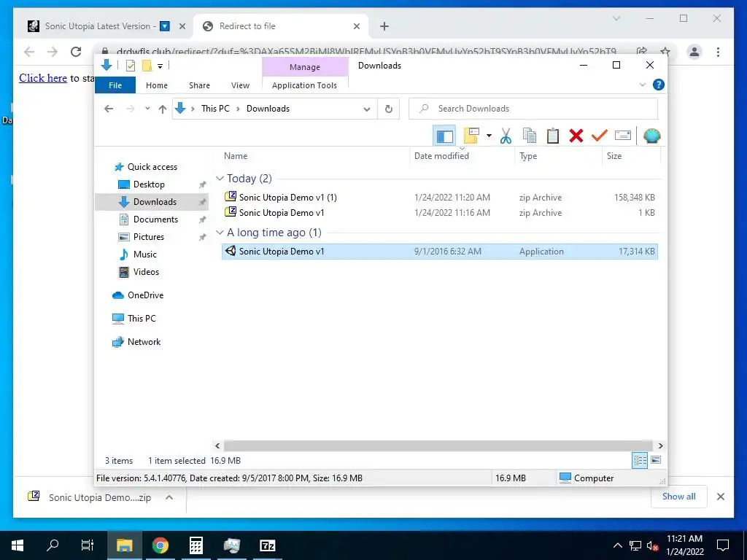
Task: Open the folder options dropdown arrow
Action: 489,136
